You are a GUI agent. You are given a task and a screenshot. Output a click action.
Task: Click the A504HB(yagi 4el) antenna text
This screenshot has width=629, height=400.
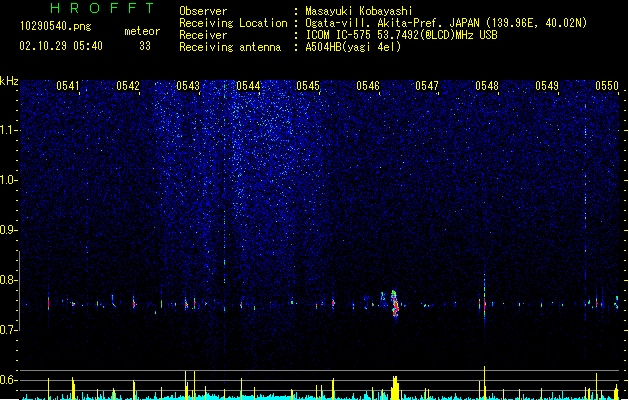coord(353,47)
